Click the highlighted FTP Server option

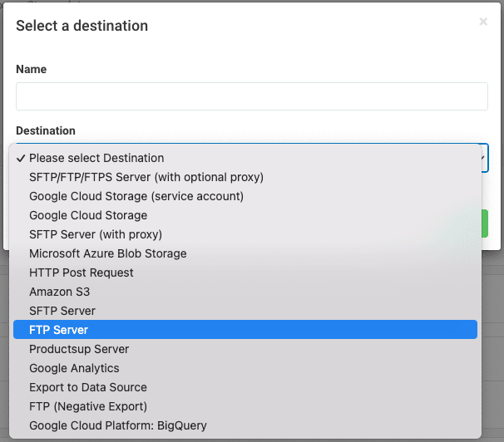(x=58, y=330)
